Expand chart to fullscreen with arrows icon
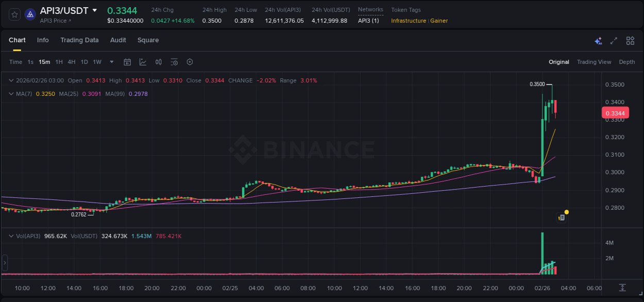 [614, 40]
